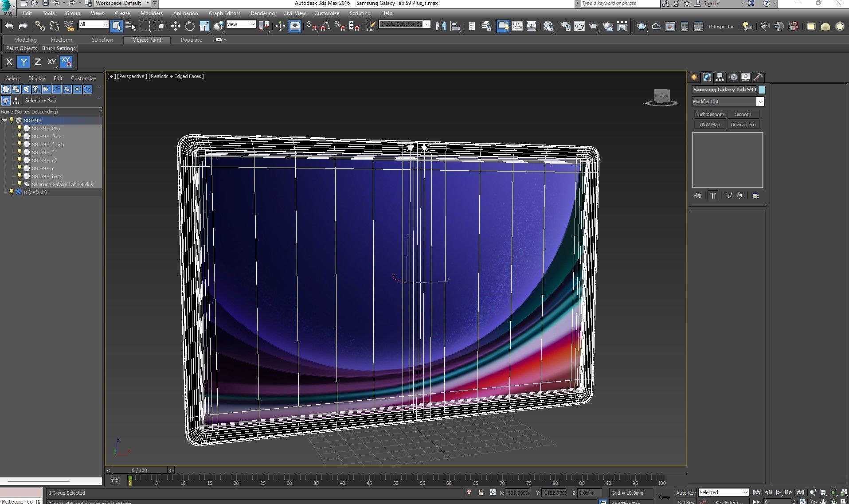Screen dimensions: 849x504
Task: Hide the SGTS9+_Pen object via its lightbulb
Action: tap(19, 128)
